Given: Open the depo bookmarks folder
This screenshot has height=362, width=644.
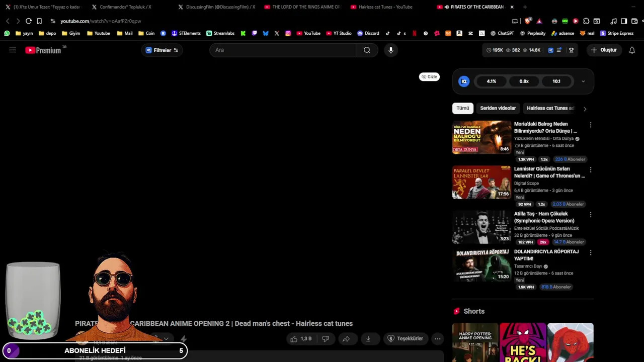Looking at the screenshot, I should coord(47,33).
